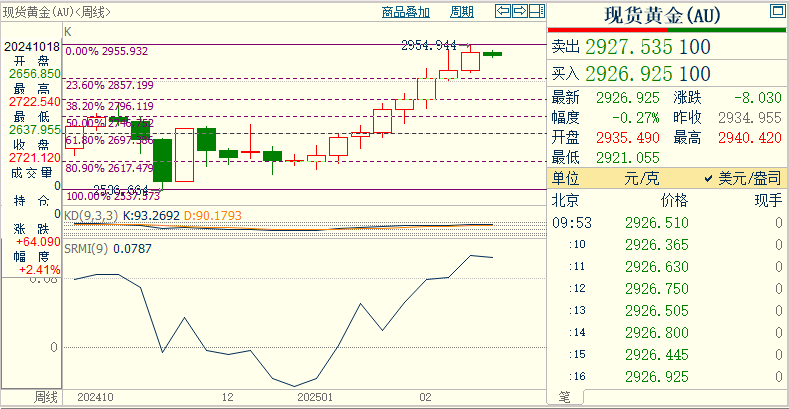Click the right arrow next-chart icon
789x409 pixels.
[x=520, y=11]
